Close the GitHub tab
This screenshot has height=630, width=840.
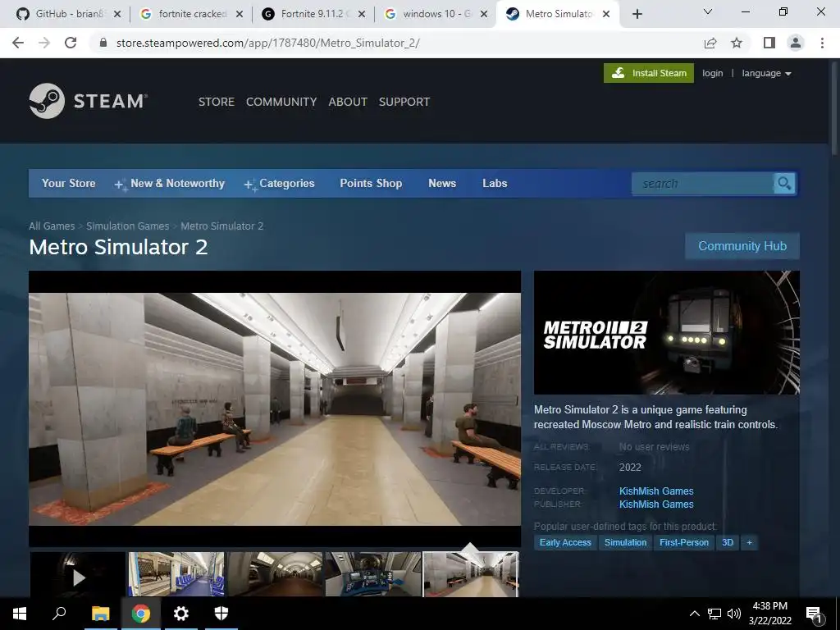117,14
